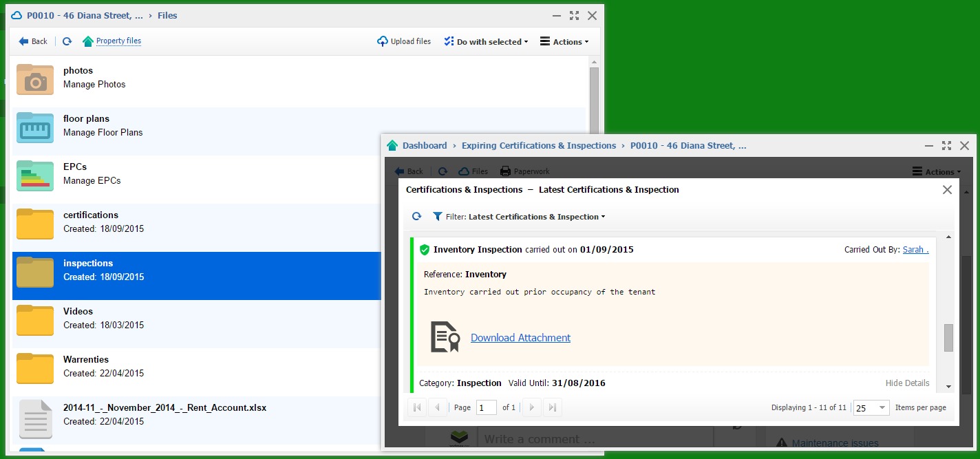Click the Download Attachment link

520,338
